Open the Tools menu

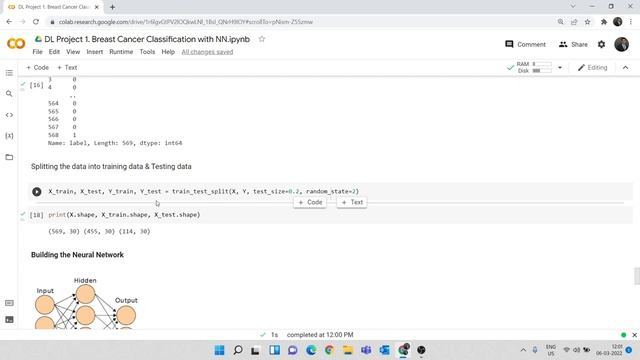click(147, 52)
